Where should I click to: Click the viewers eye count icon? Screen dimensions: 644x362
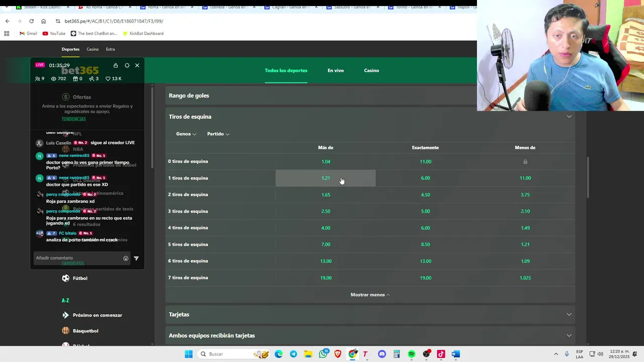pos(53,79)
